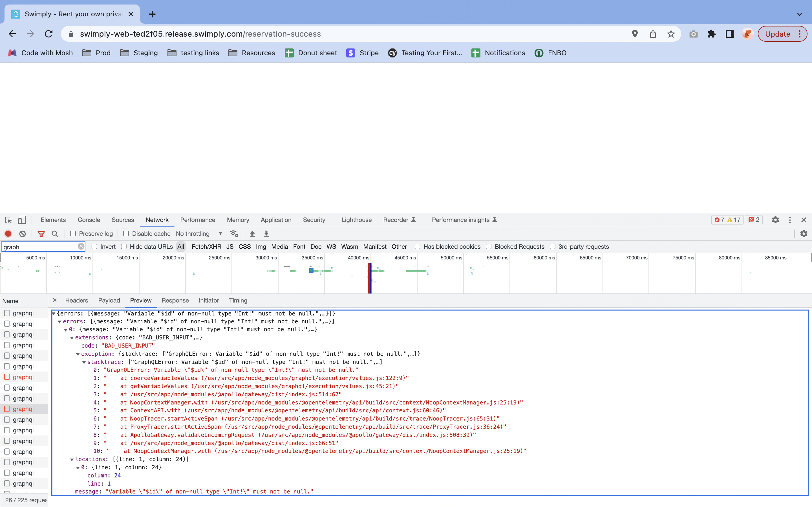Click the export HAR download icon
Image resolution: width=812 pixels, height=507 pixels.
266,234
